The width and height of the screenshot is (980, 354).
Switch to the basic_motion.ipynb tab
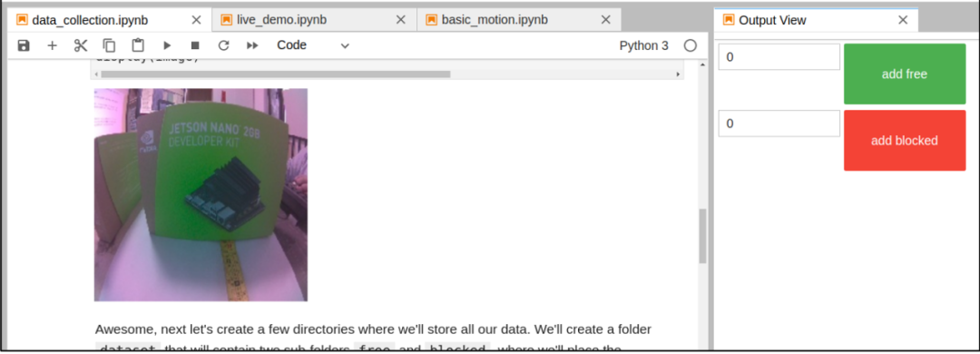pyautogui.click(x=519, y=20)
